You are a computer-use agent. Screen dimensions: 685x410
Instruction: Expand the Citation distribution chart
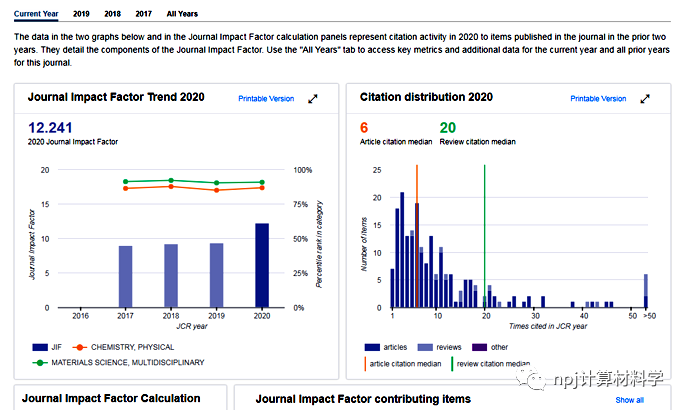coord(645,99)
